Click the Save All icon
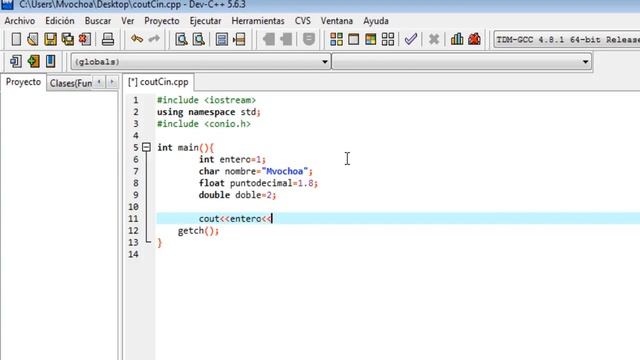Viewport: 640px width, 360px height. coord(67,39)
